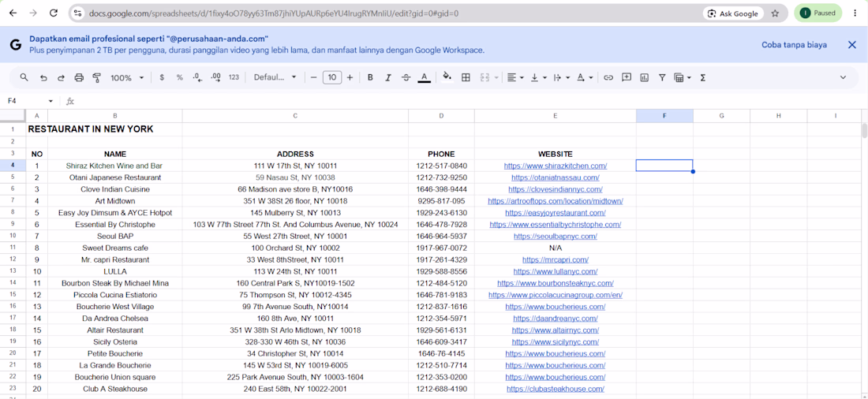Click the insert link icon
The image size is (868, 399).
[x=608, y=77]
